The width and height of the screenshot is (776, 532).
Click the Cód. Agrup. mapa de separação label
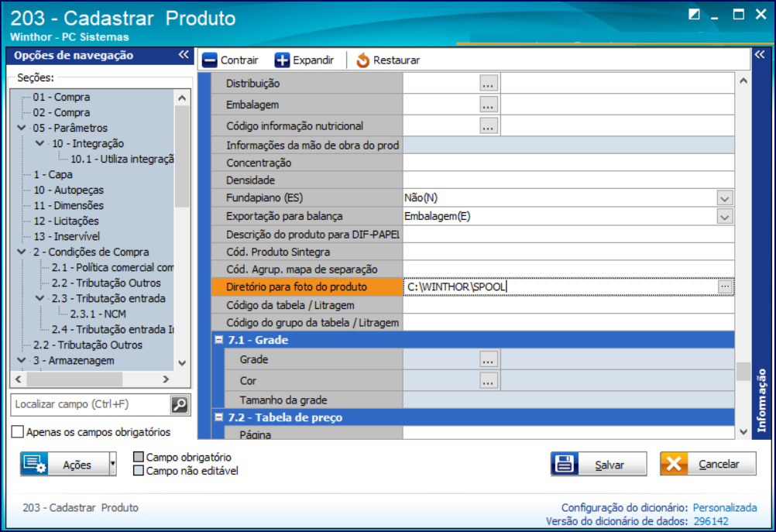301,269
